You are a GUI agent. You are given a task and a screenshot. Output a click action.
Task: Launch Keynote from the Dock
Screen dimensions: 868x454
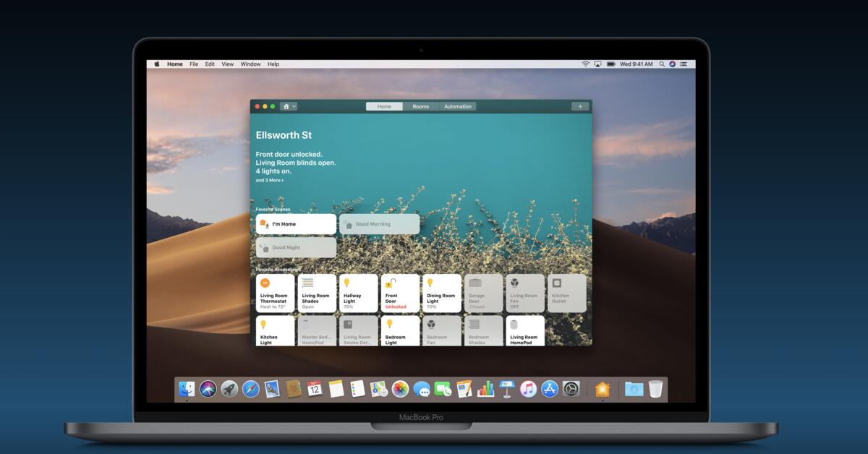(x=506, y=389)
